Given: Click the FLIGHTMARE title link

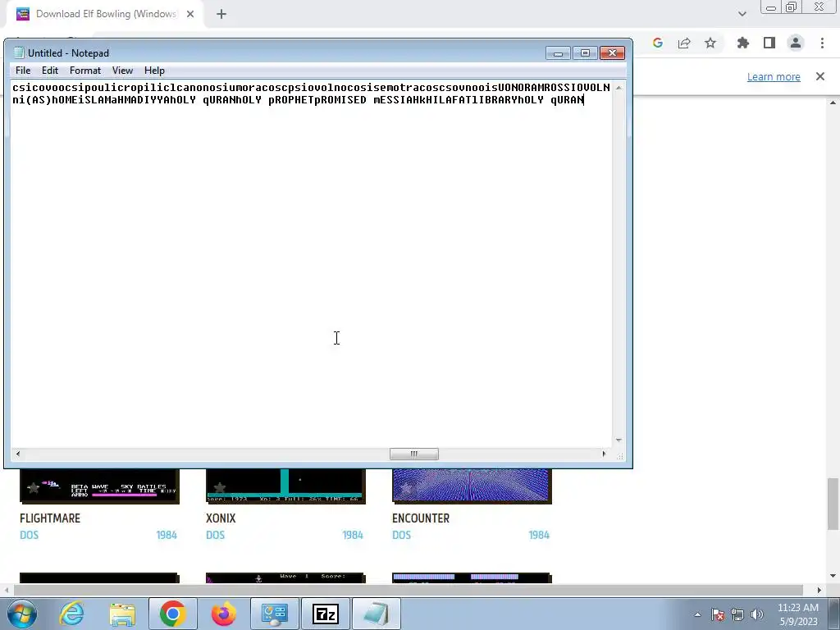Looking at the screenshot, I should click(x=50, y=518).
